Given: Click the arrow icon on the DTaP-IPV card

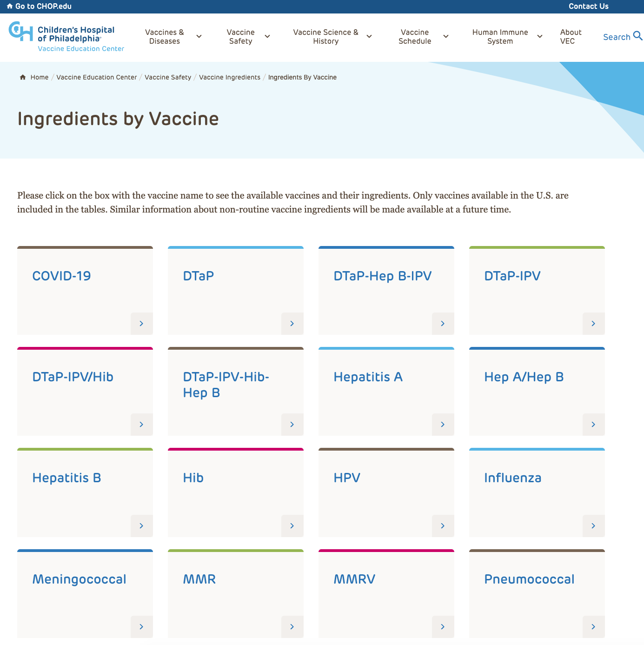Looking at the screenshot, I should click(x=594, y=324).
